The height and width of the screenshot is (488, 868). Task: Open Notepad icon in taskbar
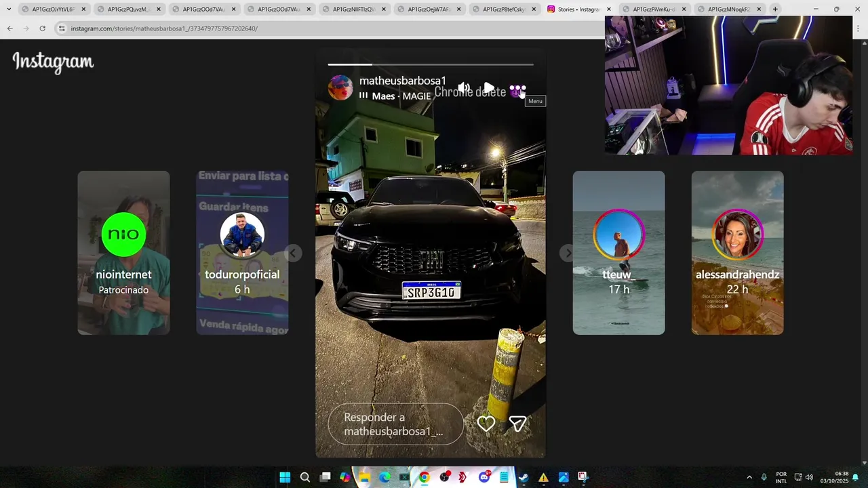[504, 477]
